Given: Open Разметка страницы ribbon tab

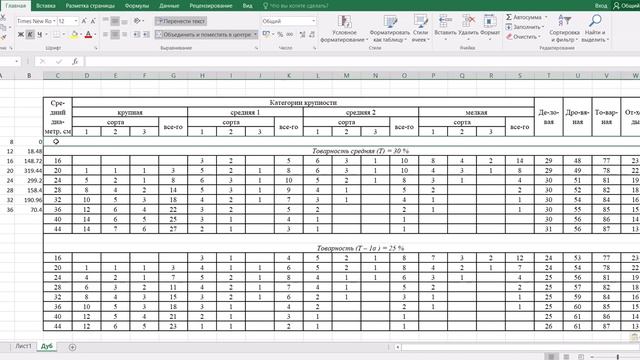Looking at the screenshot, I should pos(90,6).
